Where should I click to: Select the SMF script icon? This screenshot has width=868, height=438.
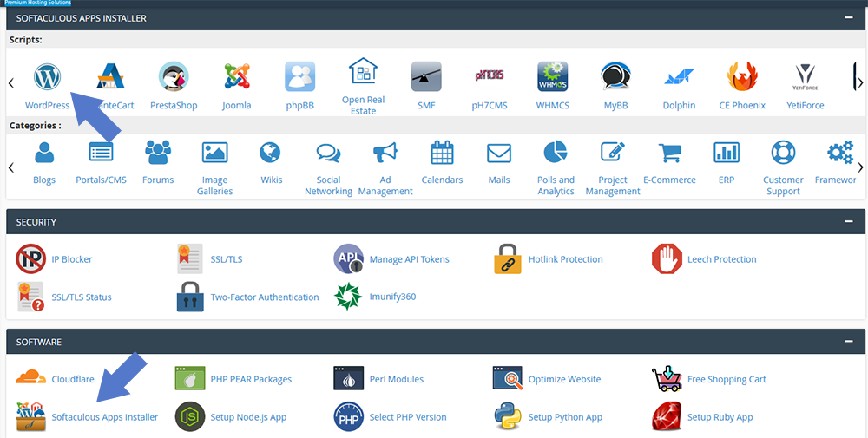pos(426,76)
